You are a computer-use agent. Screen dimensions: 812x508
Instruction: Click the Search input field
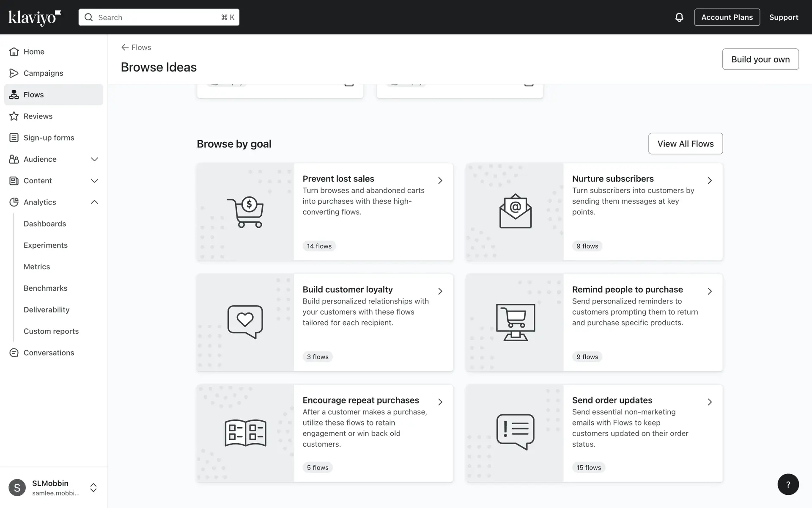pos(159,17)
